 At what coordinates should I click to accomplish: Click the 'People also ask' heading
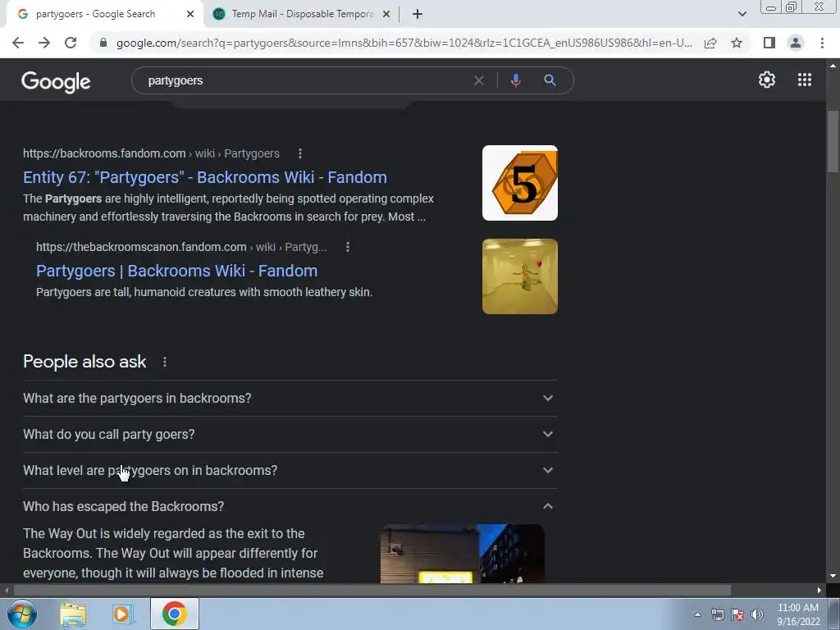[84, 362]
